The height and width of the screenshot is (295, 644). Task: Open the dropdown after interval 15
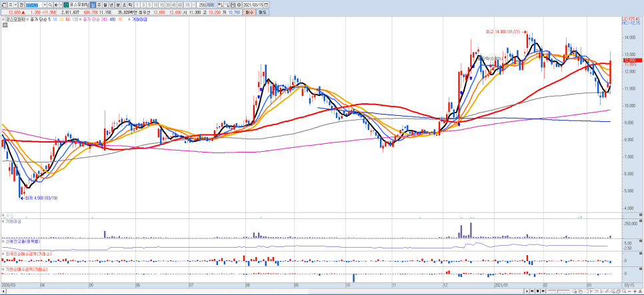point(194,5)
